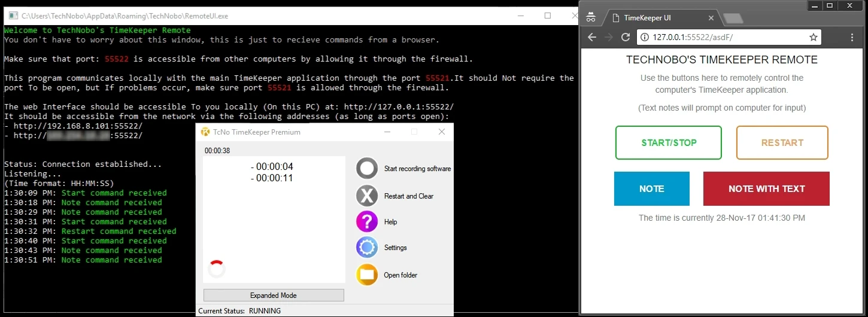Click the TECHNOBO'S TIMEKEEPER REMOTE heading
The height and width of the screenshot is (317, 868).
[x=722, y=60]
